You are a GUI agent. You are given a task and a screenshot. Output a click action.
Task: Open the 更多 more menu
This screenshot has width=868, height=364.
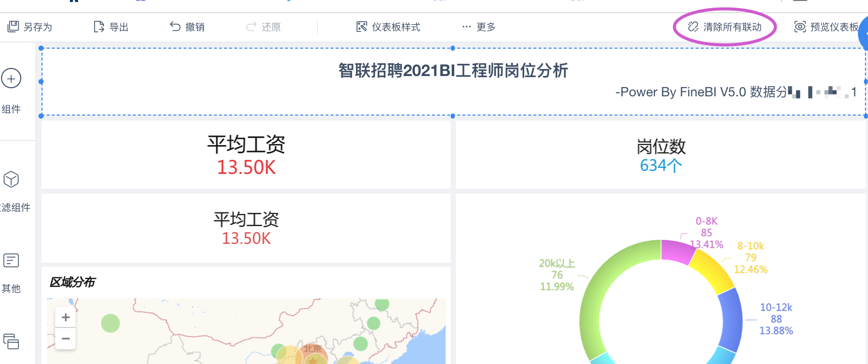point(479,27)
